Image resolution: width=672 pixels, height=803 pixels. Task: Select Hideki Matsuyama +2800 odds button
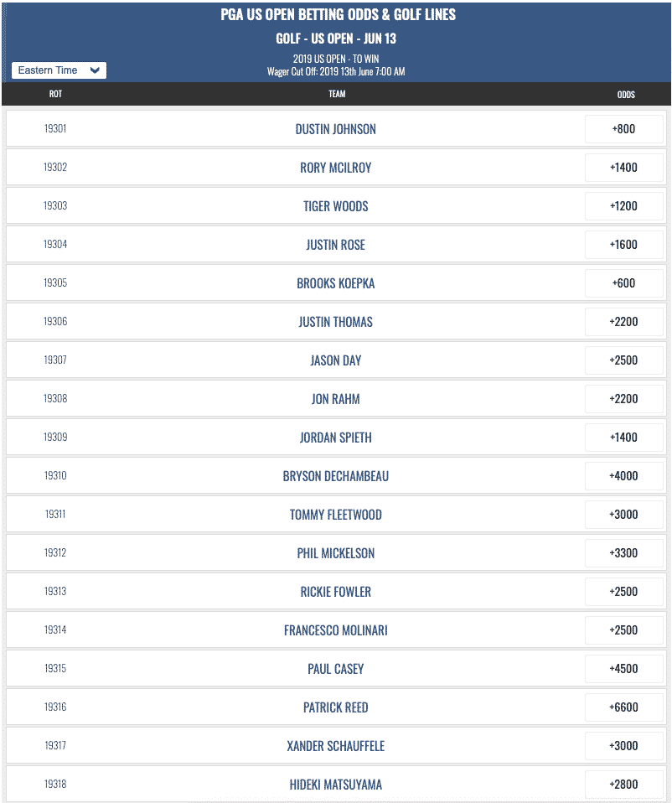[624, 784]
